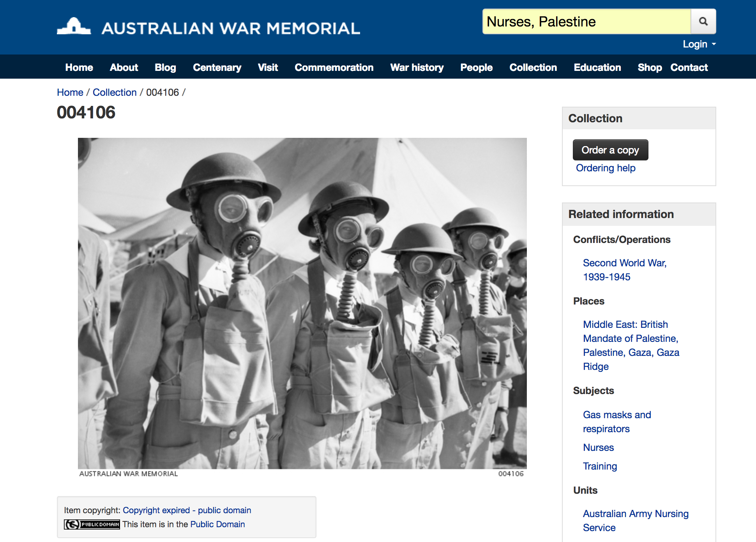Open the Login dropdown
This screenshot has height=542, width=756.
[x=699, y=44]
